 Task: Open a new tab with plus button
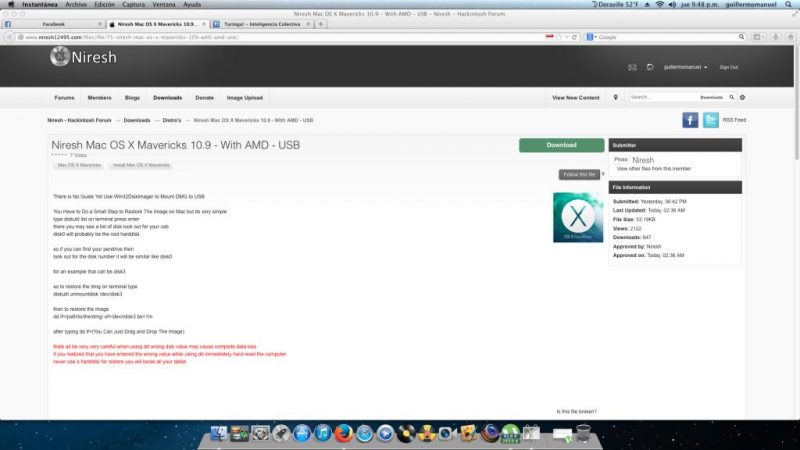pos(321,24)
